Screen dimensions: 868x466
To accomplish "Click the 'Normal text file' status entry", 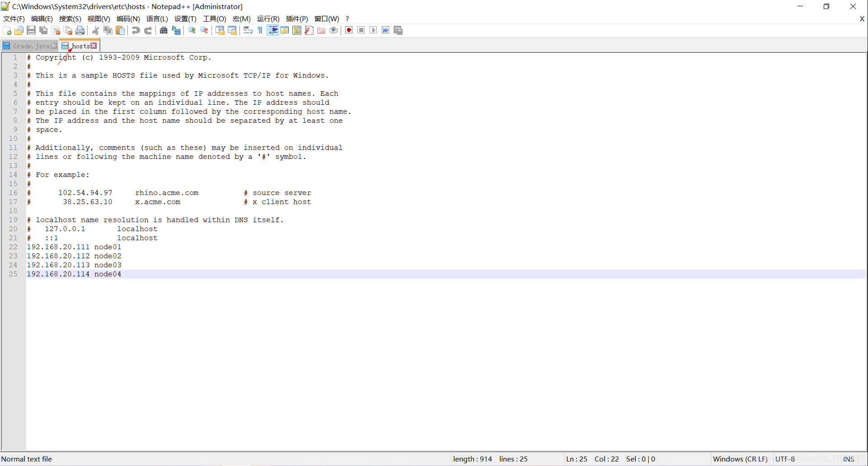I will (27, 459).
